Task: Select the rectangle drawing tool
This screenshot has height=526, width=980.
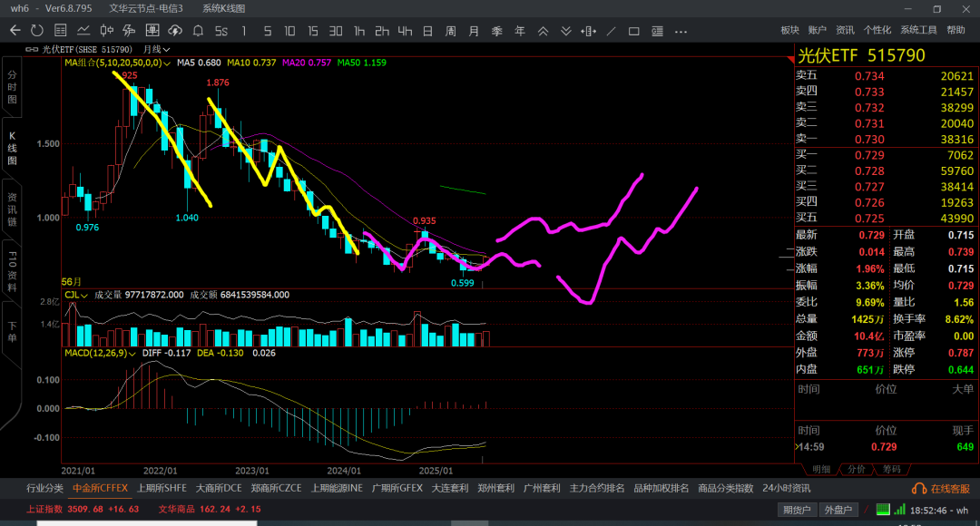Action: 633,31
